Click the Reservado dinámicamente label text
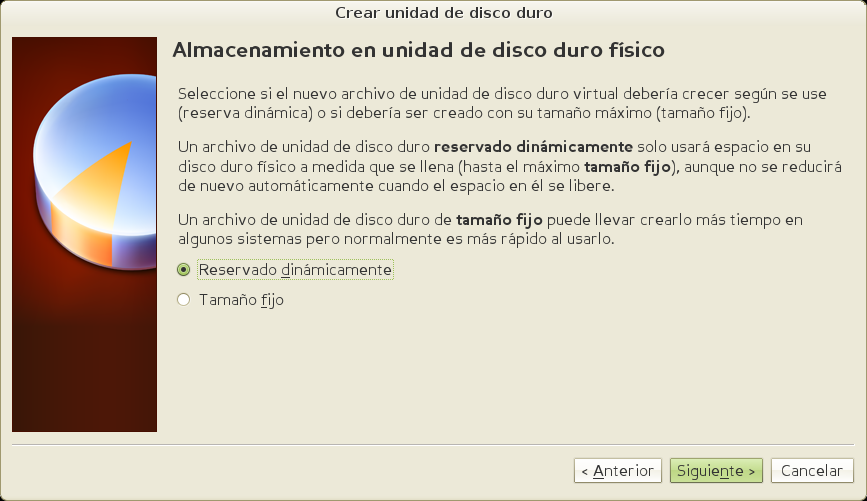 [295, 270]
